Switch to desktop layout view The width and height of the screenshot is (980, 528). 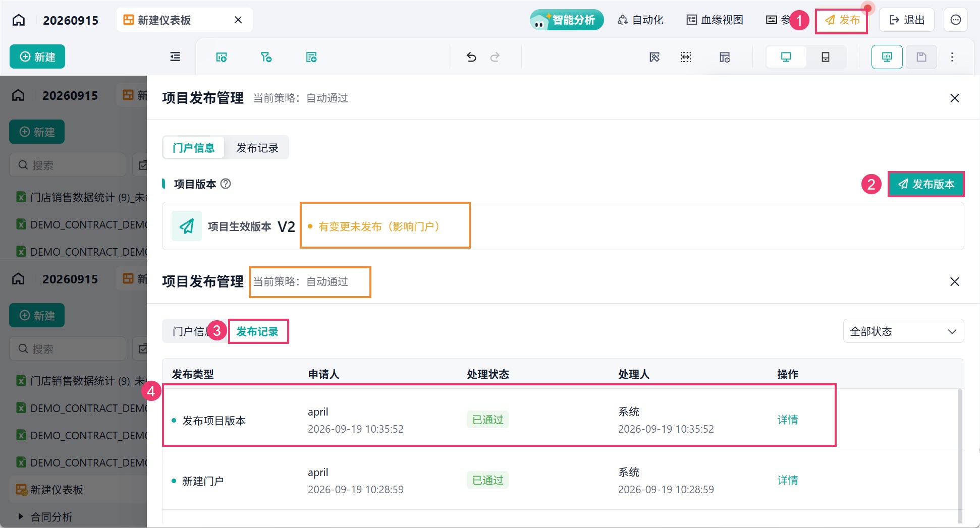coord(786,57)
